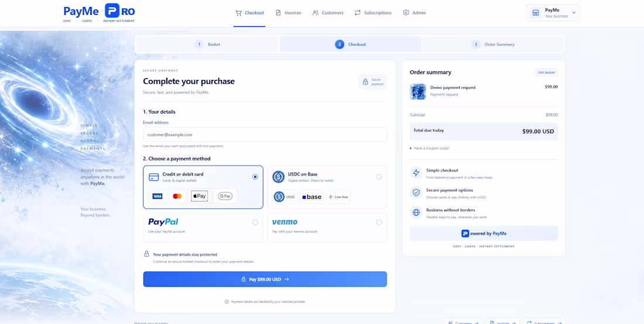Image resolution: width=644 pixels, height=324 pixels.
Task: Click the PayPal logo
Action: (x=163, y=222)
